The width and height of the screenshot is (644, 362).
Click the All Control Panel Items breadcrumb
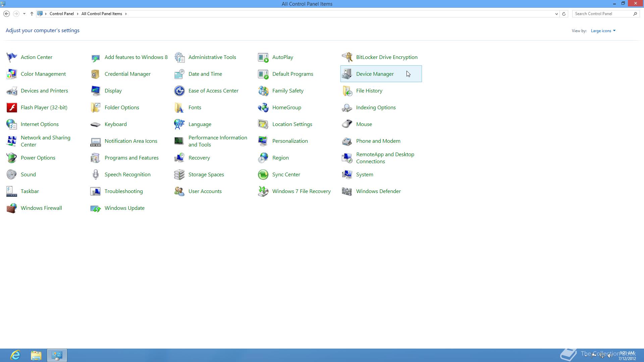click(102, 14)
